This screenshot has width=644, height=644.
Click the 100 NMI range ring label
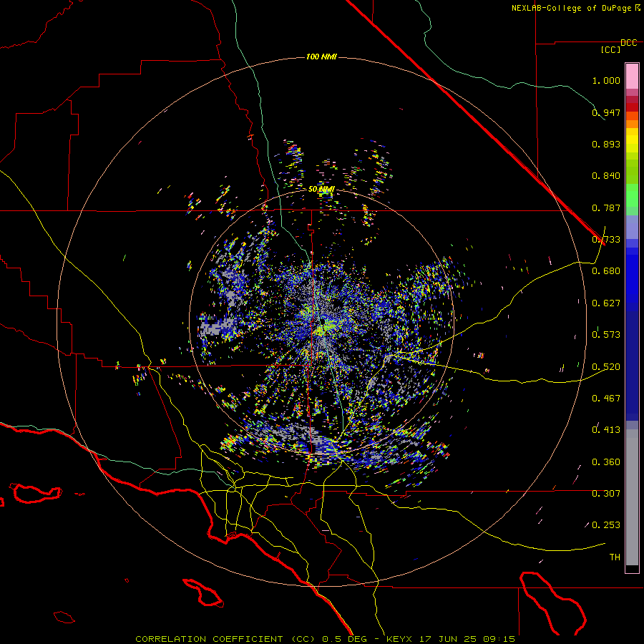(x=321, y=57)
